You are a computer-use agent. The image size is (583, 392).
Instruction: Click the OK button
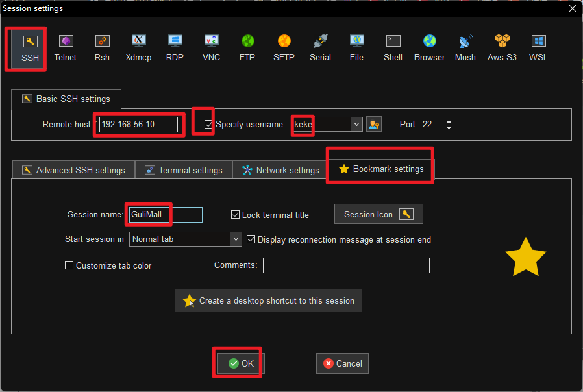(241, 363)
